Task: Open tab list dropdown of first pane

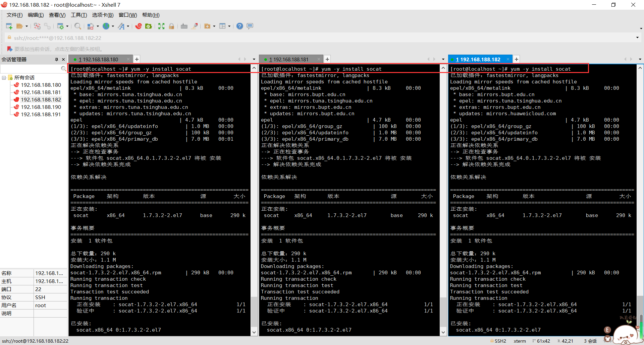Action: tap(254, 59)
